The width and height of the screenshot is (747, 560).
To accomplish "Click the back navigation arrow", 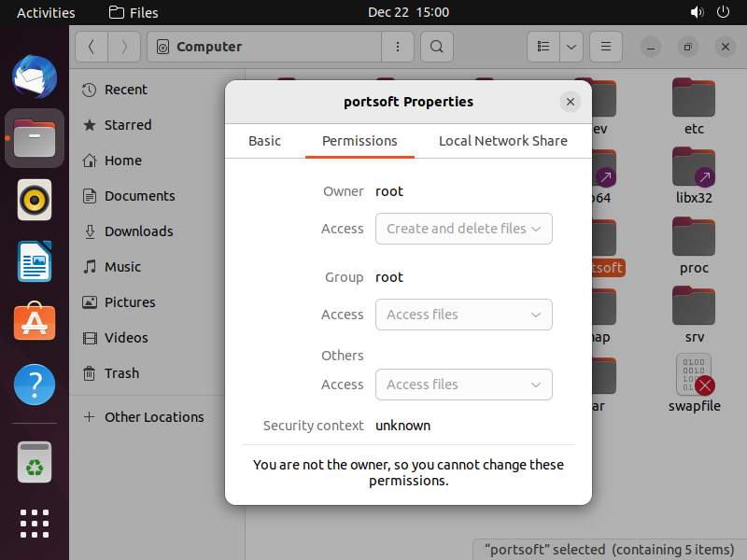I will click(x=92, y=46).
